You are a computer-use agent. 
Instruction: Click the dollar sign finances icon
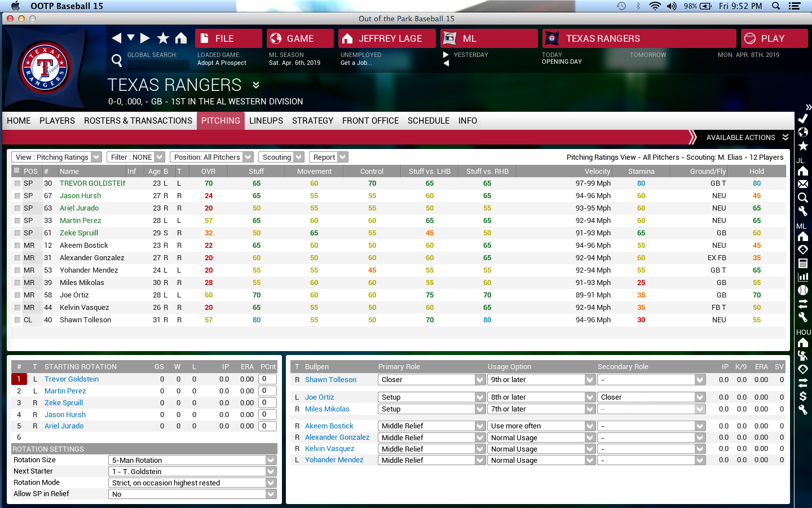point(803,396)
